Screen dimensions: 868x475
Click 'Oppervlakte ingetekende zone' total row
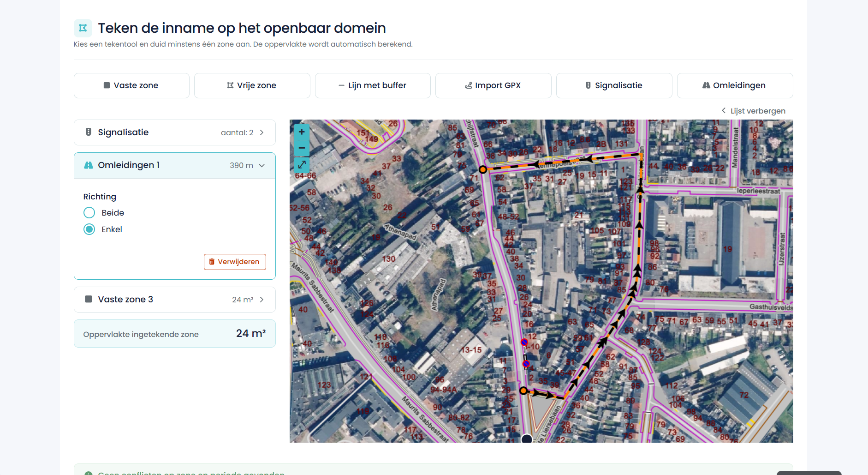coord(175,334)
